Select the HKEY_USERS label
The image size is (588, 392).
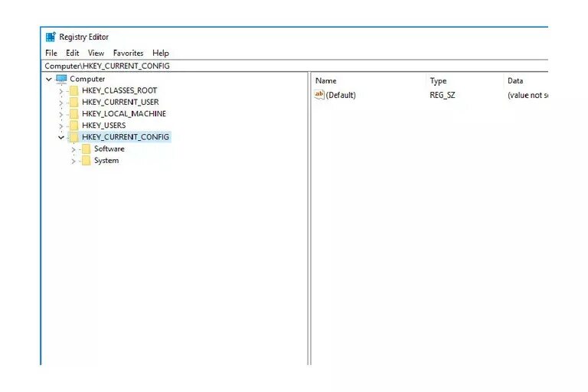[x=104, y=126]
